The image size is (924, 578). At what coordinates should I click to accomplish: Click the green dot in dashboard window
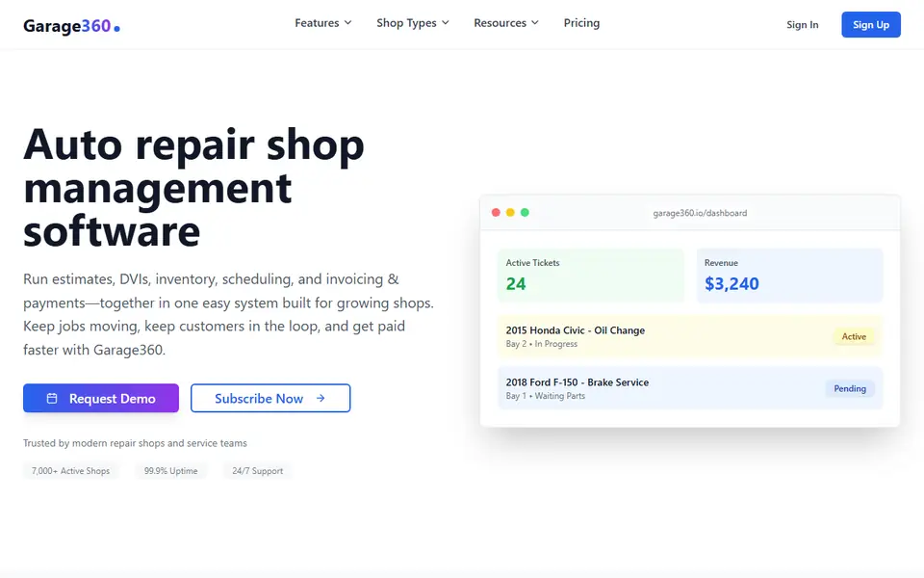(525, 212)
